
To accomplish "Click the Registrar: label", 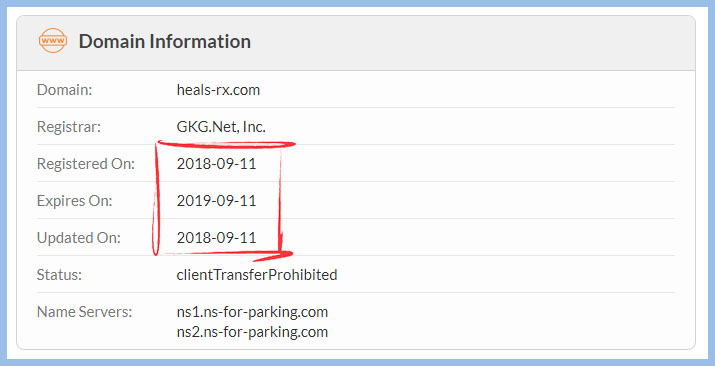I will coord(69,127).
